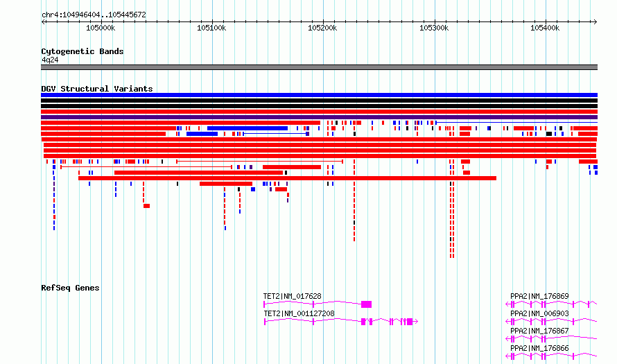Click the PPA2|NM_176867 gene label
Image resolution: width=617 pixels, height=364 pixels.
pyautogui.click(x=539, y=331)
